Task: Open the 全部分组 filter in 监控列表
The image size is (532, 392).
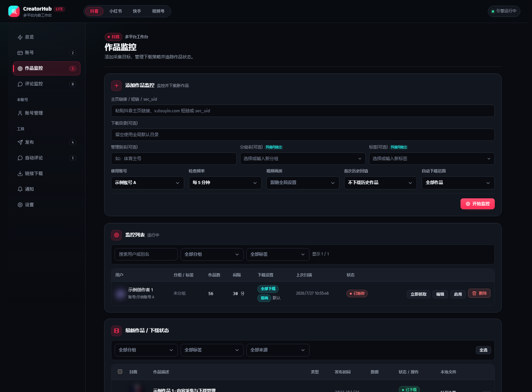Action: pos(212,254)
